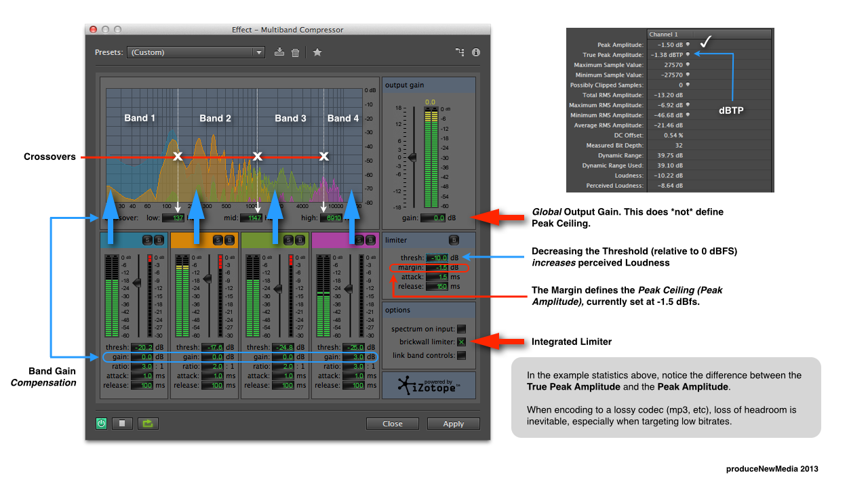This screenshot has width=868, height=488.
Task: Click the stop preview button
Action: pos(122,424)
